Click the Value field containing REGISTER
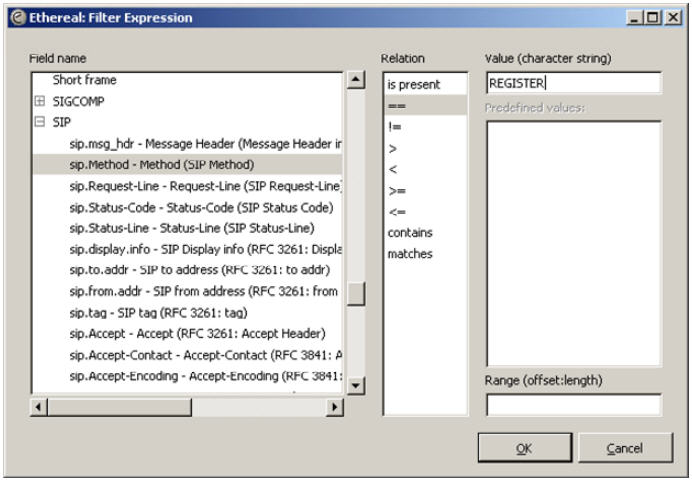The image size is (692, 480). (574, 83)
